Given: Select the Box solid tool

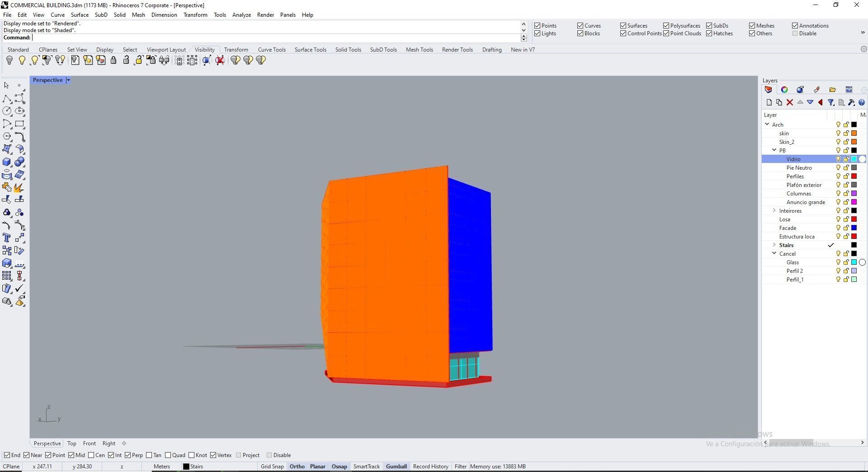Looking at the screenshot, I should (7, 162).
